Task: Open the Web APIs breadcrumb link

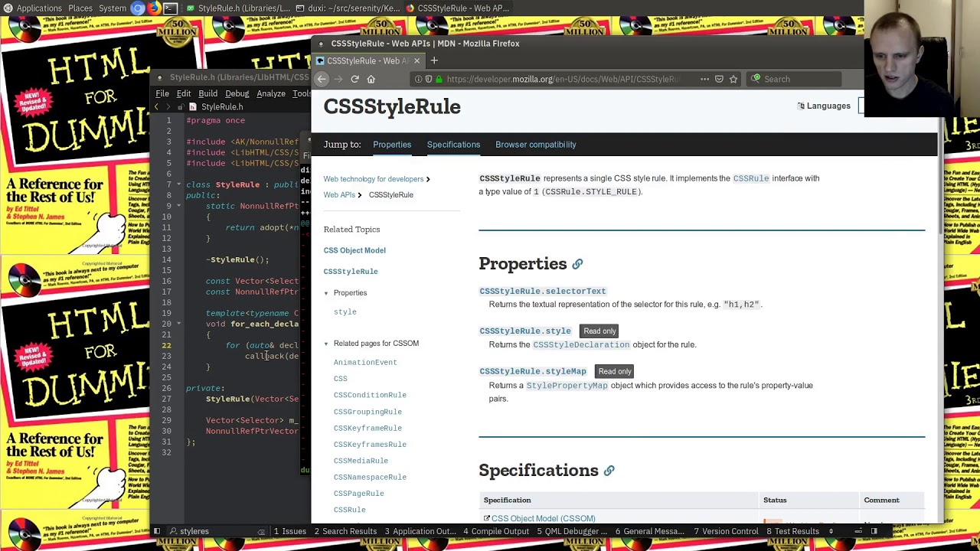Action: [339, 194]
